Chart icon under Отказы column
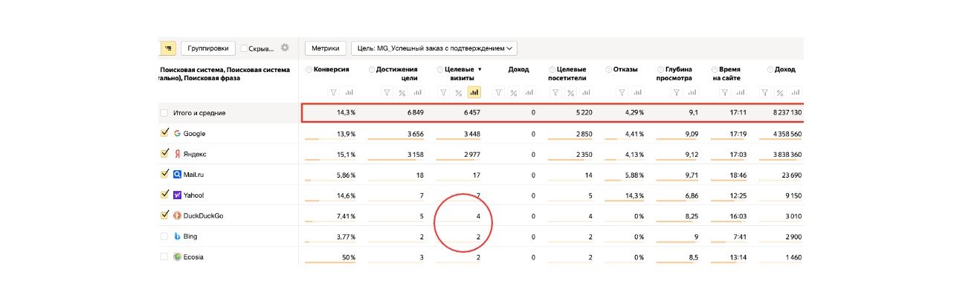This screenshot has width=980, height=304. pos(638,92)
